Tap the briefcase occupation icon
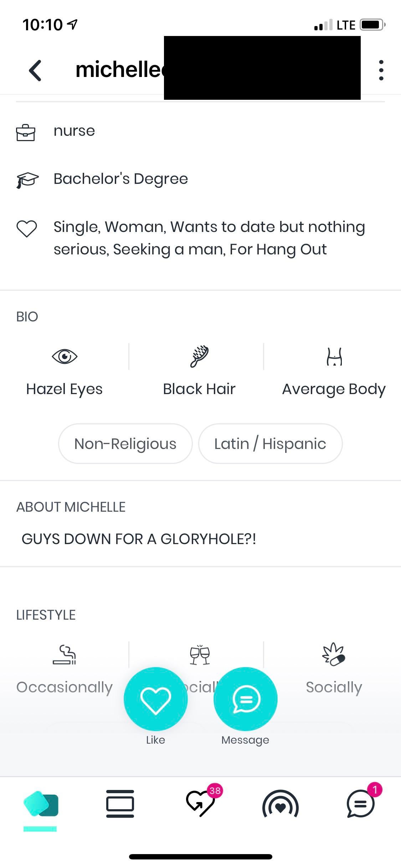The image size is (401, 868). (x=26, y=133)
